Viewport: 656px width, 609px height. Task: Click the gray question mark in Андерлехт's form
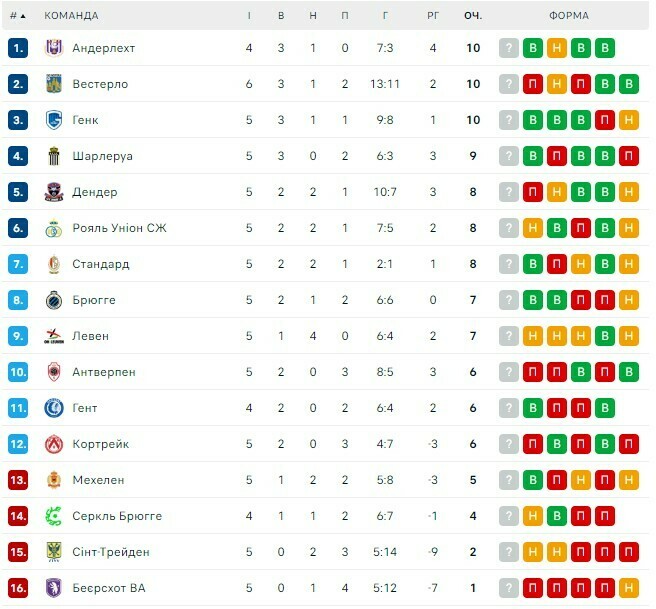click(x=509, y=48)
